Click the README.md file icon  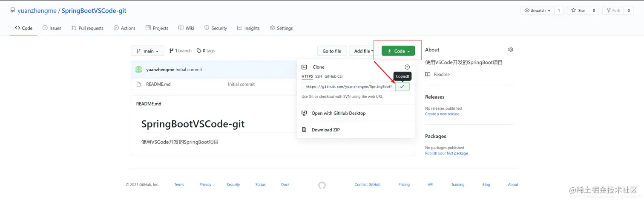[138, 84]
